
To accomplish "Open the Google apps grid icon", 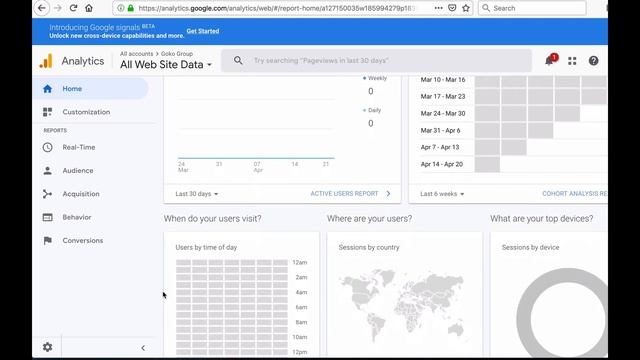I will click(572, 61).
